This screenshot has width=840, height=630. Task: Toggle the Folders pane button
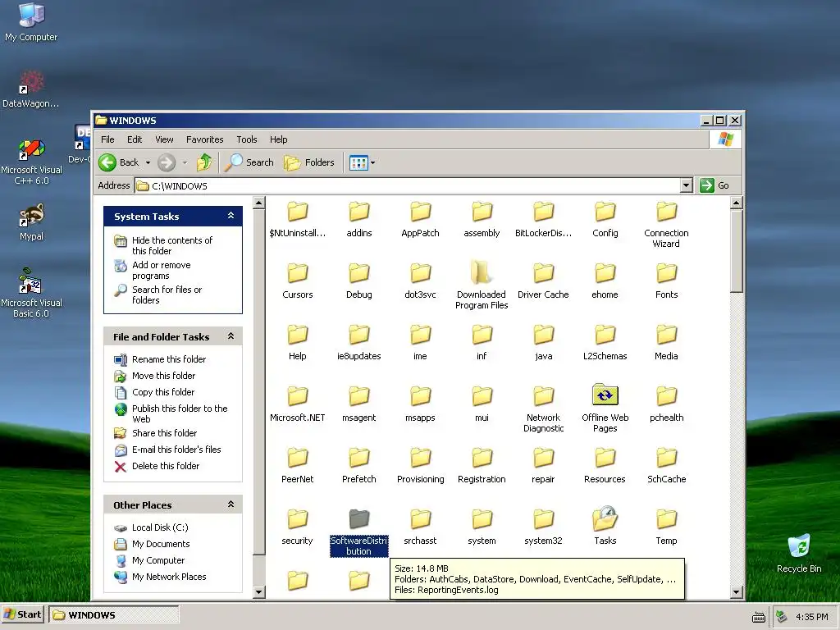click(309, 162)
